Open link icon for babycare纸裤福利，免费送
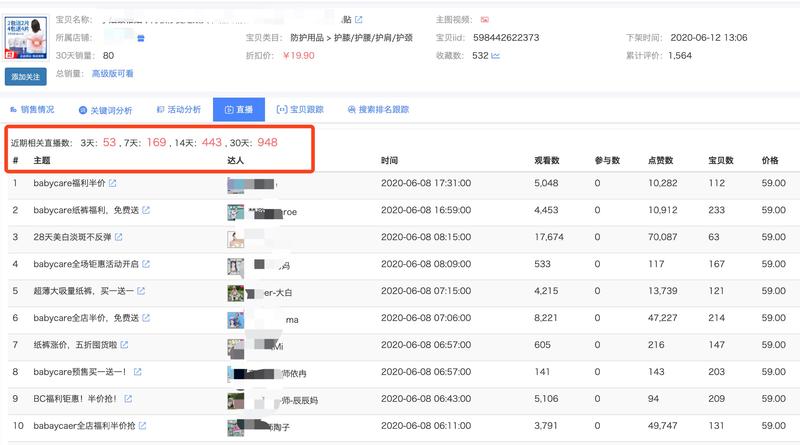 [146, 210]
